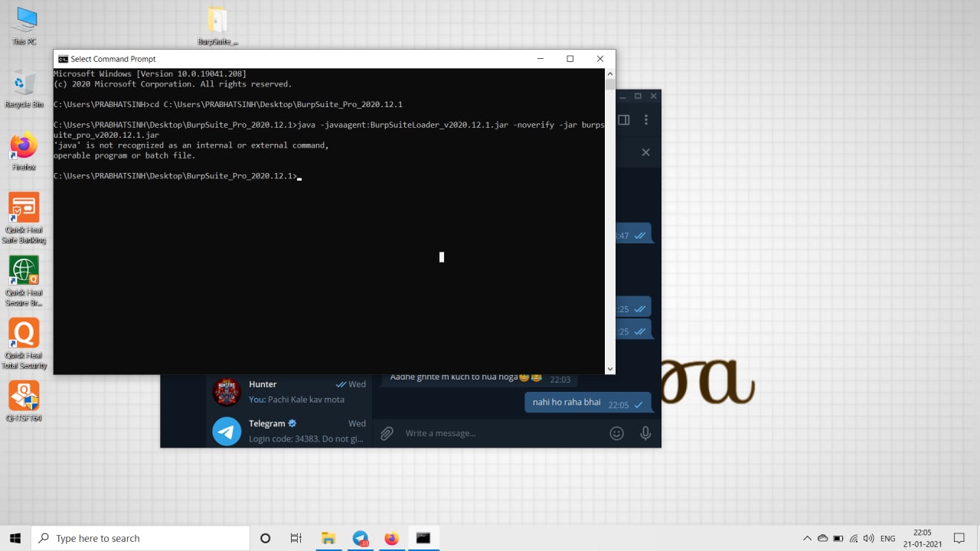The image size is (980, 551).
Task: Switch to Telegram from the taskbar
Action: pyautogui.click(x=360, y=538)
